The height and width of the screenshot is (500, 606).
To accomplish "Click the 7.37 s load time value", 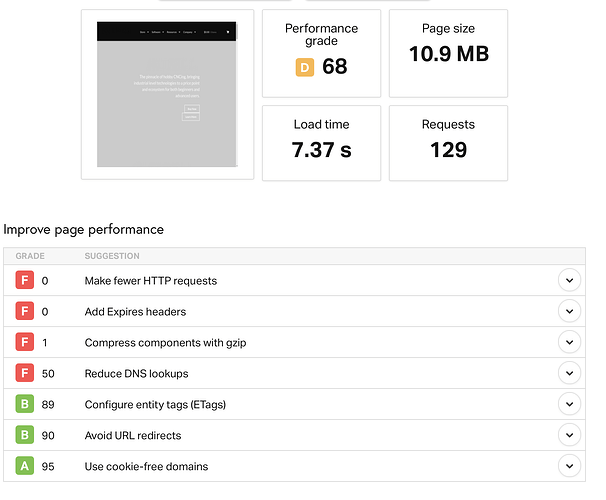I will 322,150.
